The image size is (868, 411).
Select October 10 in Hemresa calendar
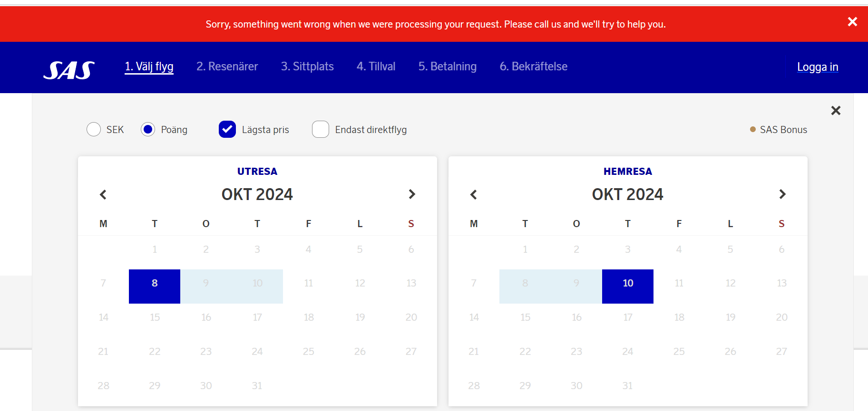pos(628,283)
